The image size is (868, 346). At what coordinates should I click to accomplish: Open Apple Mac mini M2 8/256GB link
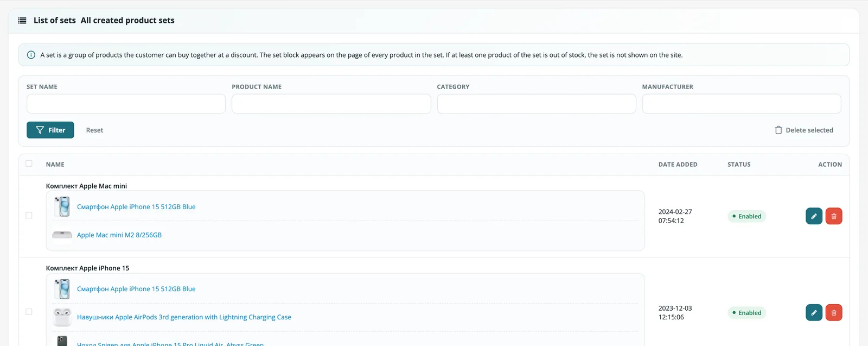pyautogui.click(x=119, y=235)
